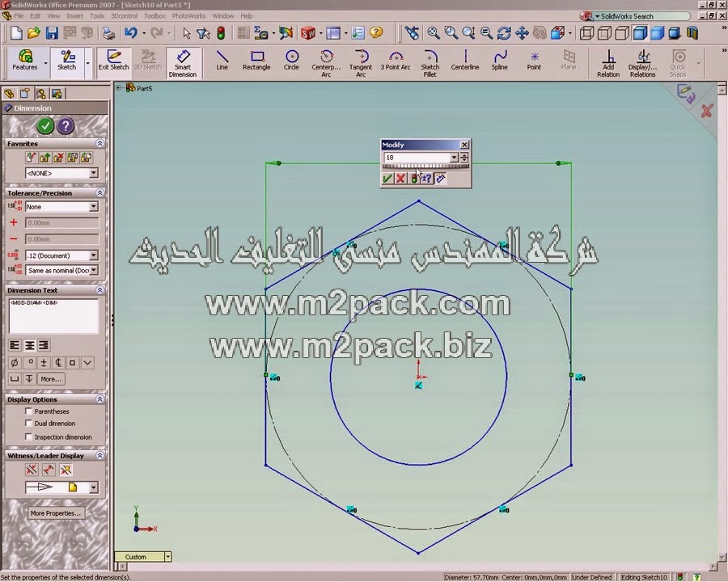The image size is (728, 582).
Task: Open the Tolerance type None dropdown
Action: coord(93,207)
